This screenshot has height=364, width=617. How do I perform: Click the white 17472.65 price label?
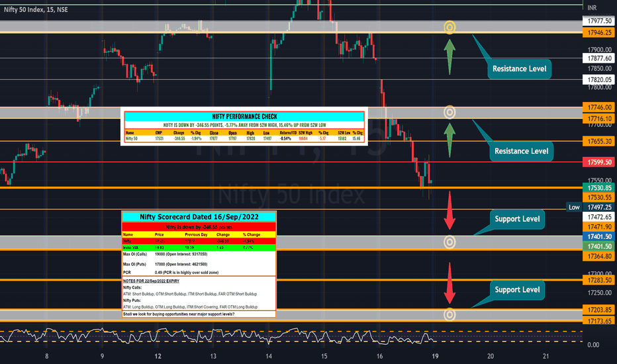click(x=599, y=217)
